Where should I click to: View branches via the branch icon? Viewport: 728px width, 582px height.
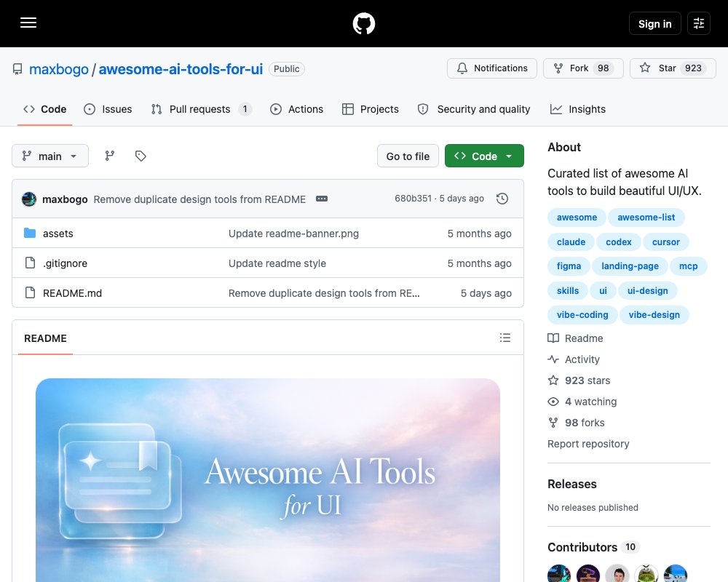[110, 156]
